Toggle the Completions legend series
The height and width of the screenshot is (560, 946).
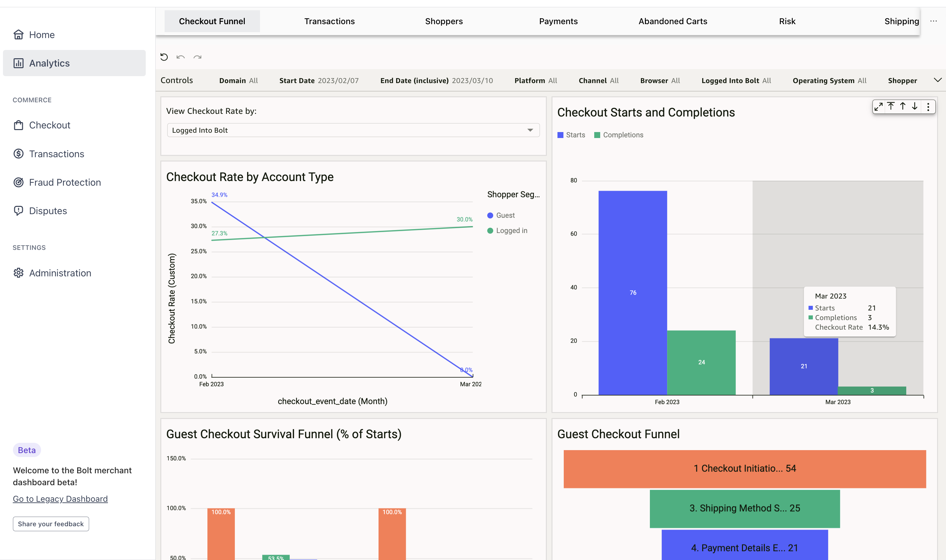click(x=619, y=135)
